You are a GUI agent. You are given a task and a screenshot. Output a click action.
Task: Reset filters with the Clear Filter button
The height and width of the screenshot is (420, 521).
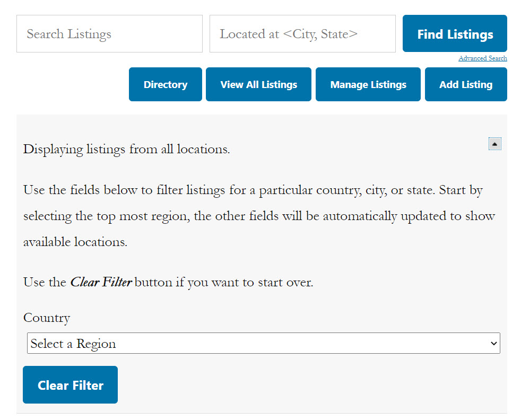coord(71,385)
